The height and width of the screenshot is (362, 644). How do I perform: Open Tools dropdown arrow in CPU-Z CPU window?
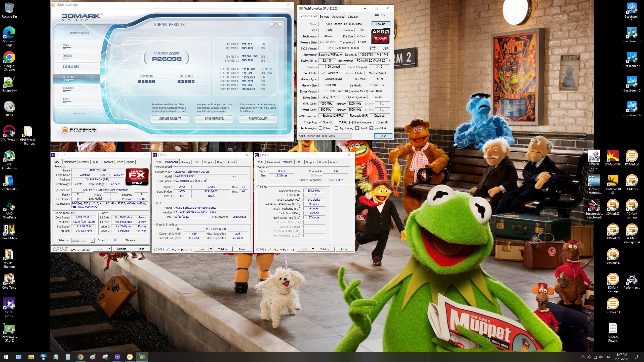(109, 249)
